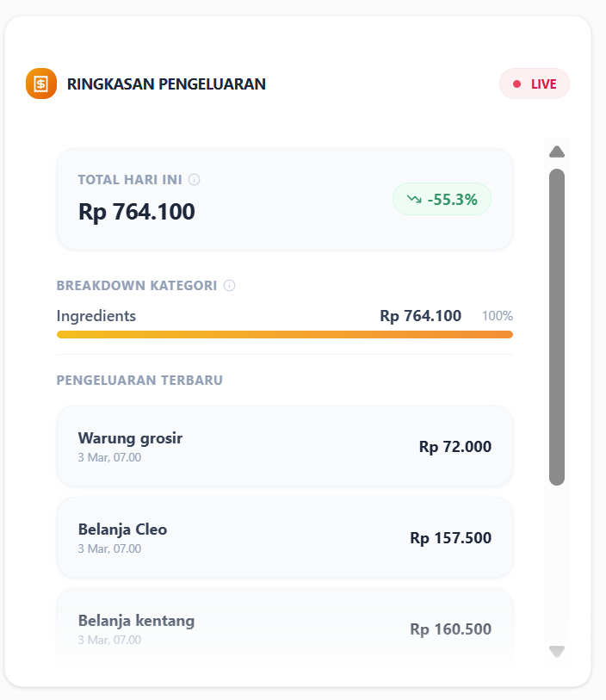Screen dimensions: 606x700
Task: Click the Pengeluaran Terbaru section header
Action: click(139, 380)
